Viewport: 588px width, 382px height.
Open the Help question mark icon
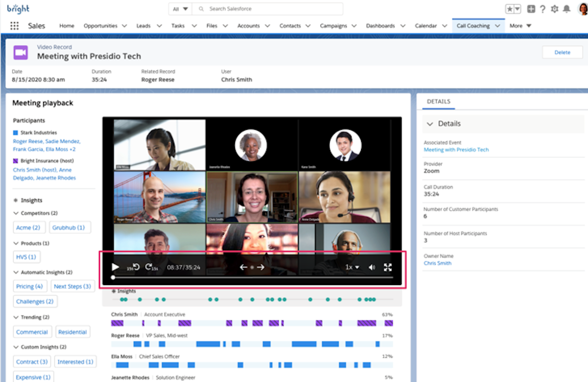(x=543, y=9)
